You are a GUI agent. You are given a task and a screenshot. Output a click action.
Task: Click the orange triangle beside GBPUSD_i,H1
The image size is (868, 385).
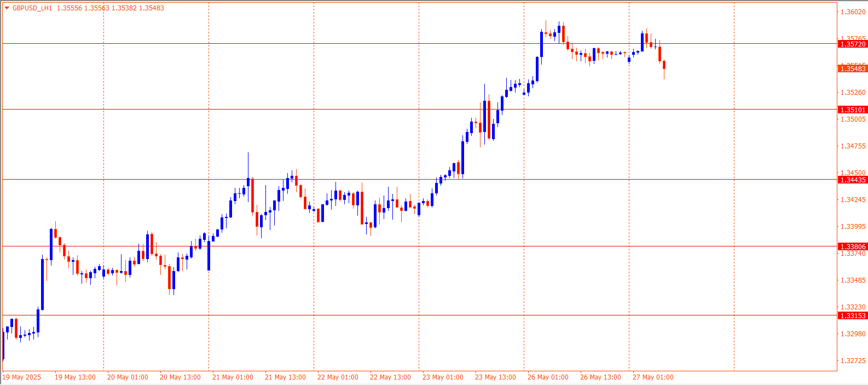point(7,8)
